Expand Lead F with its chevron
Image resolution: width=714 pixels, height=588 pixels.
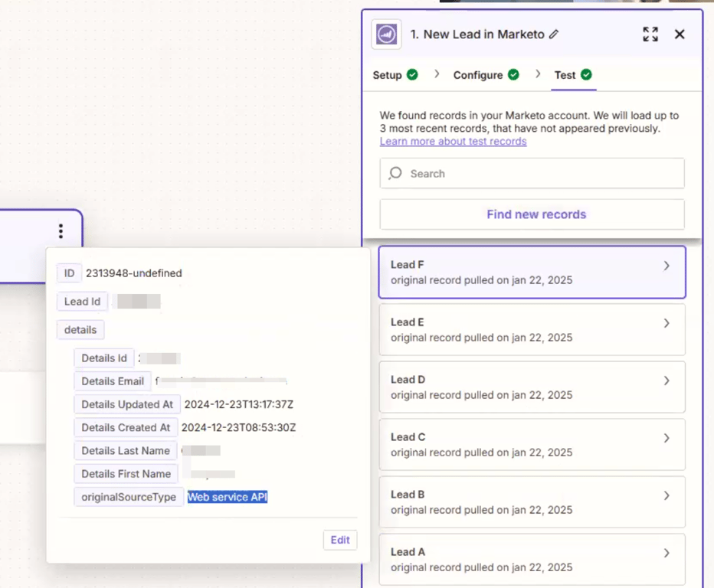click(667, 266)
